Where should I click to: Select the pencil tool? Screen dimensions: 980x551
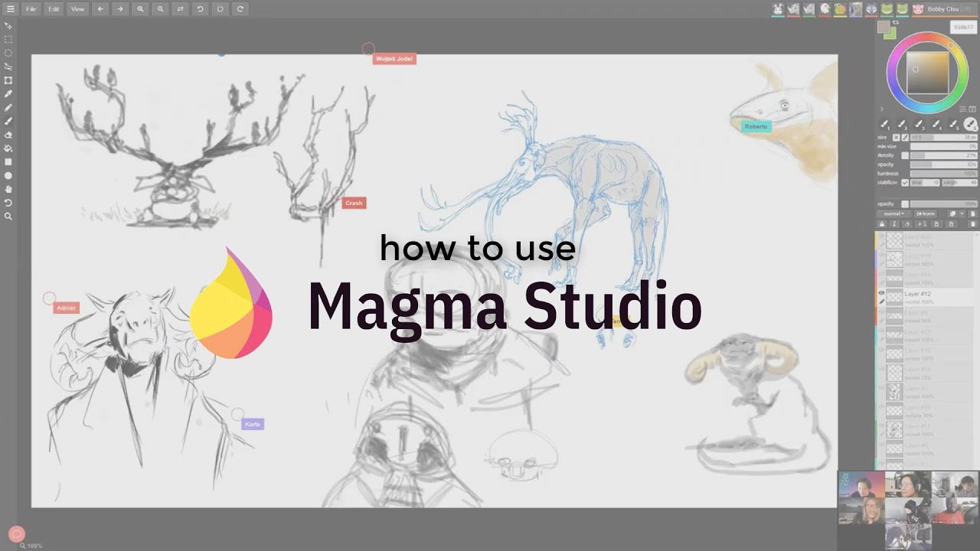point(8,107)
